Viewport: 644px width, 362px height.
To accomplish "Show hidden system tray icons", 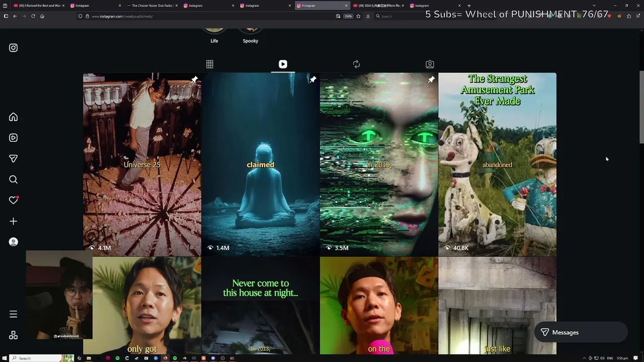I will click(584, 358).
